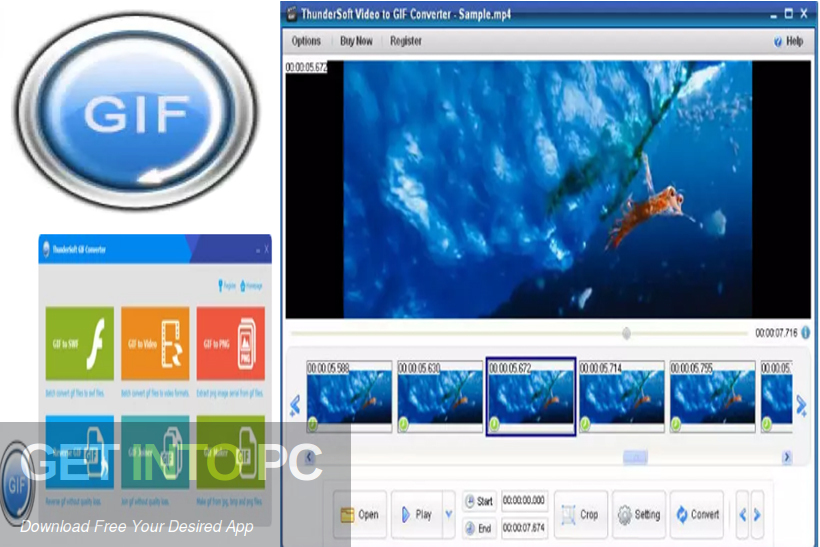Open the GIF to Video tile
This screenshot has height=547, width=820.
155,343
